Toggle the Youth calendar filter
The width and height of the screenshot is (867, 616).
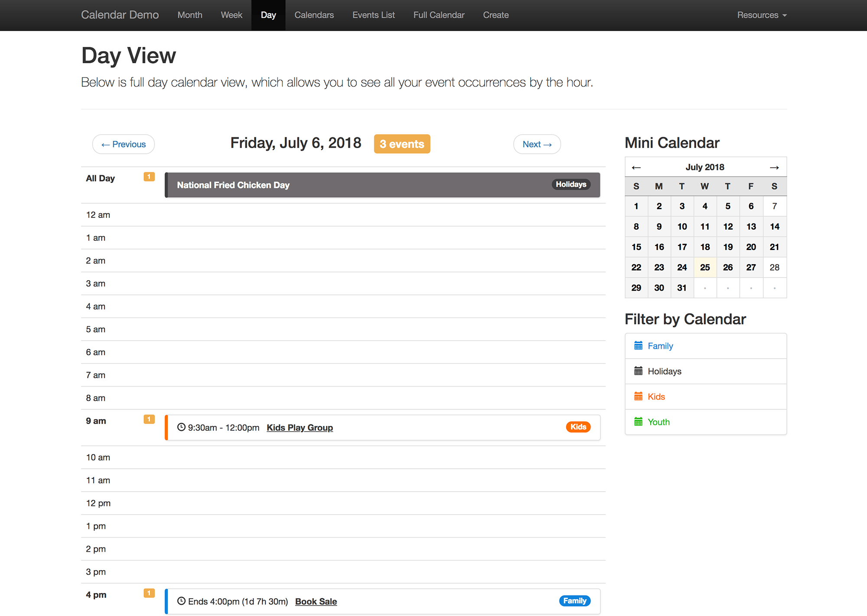(658, 421)
